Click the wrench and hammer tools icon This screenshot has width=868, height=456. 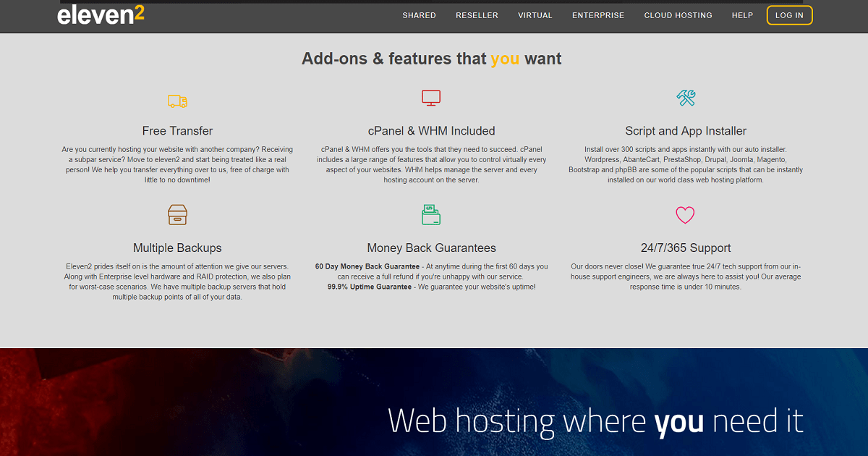(x=686, y=98)
